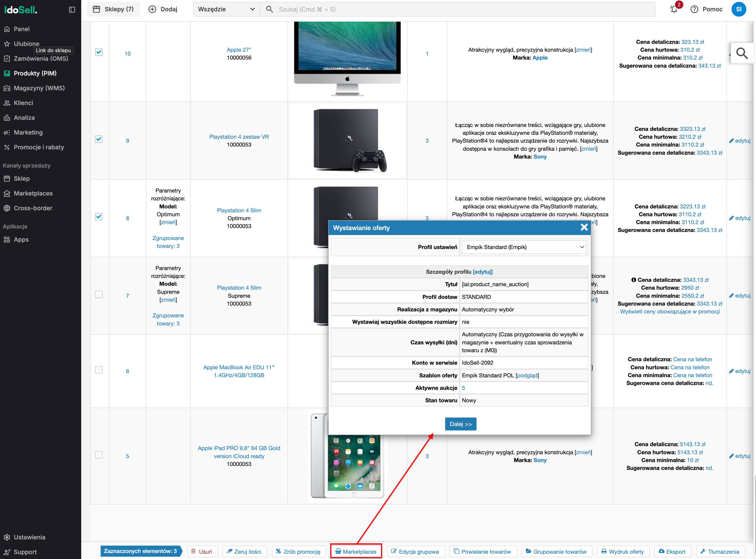Click Grupowanie towarów button

tap(556, 552)
